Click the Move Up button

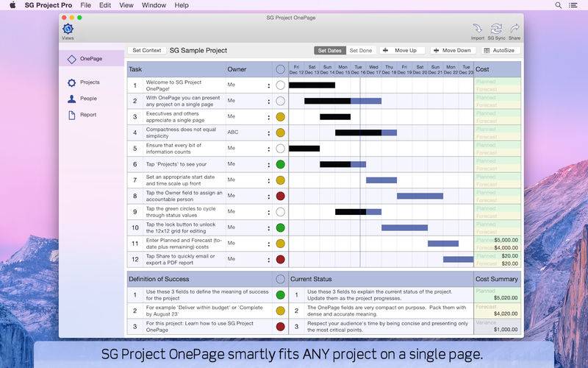tap(402, 50)
